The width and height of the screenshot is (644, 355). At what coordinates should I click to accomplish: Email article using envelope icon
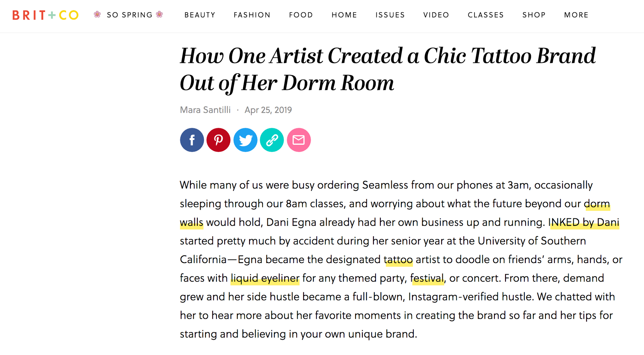(x=299, y=140)
